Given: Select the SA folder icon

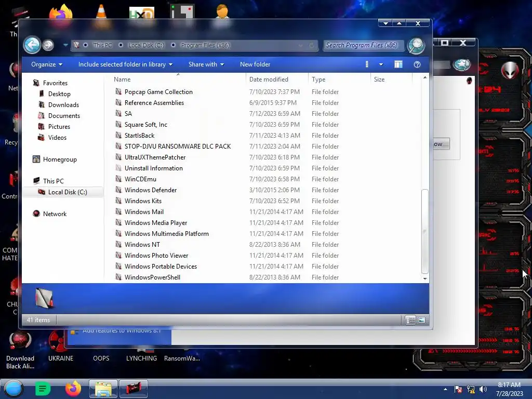Looking at the screenshot, I should coord(118,113).
